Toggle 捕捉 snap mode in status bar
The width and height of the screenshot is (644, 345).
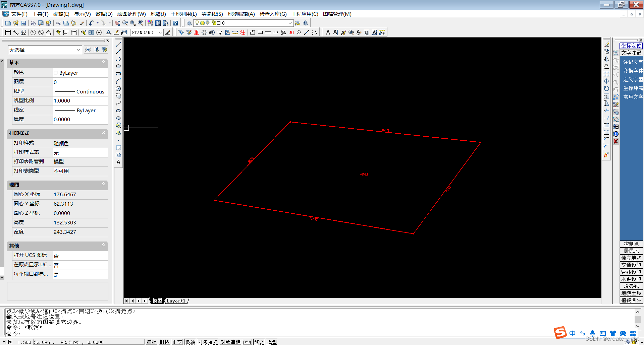click(x=152, y=342)
